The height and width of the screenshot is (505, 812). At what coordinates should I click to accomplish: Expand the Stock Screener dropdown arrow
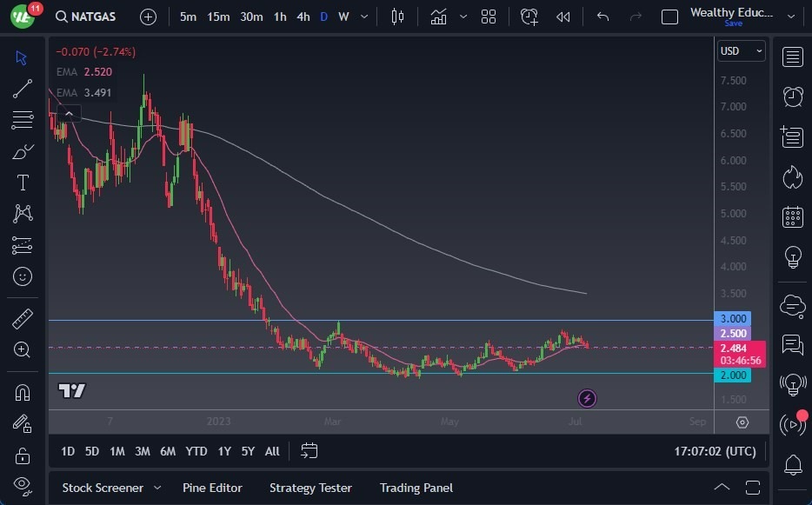coord(157,488)
